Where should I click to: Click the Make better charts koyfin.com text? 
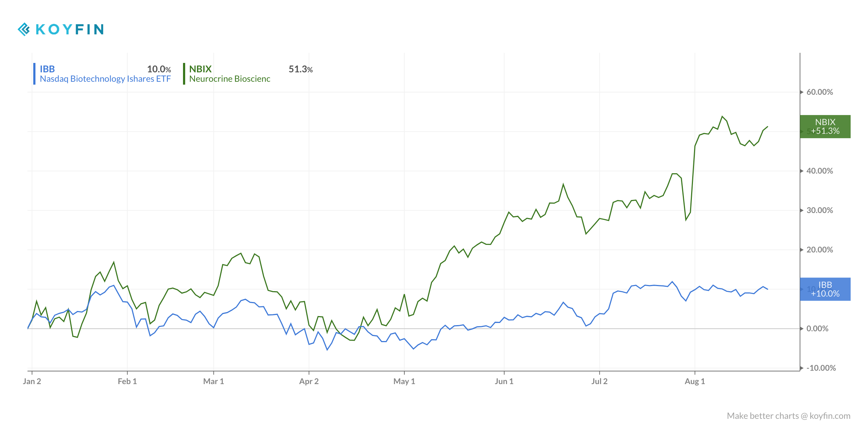point(789,416)
